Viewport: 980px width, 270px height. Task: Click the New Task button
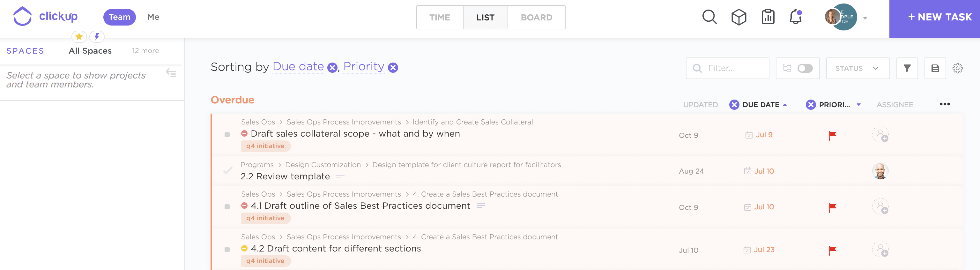(934, 17)
